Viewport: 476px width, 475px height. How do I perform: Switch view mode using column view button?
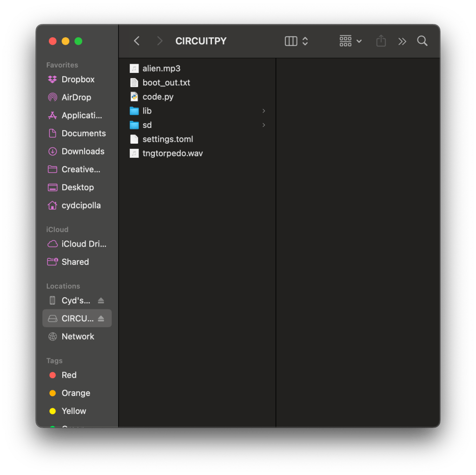point(291,41)
